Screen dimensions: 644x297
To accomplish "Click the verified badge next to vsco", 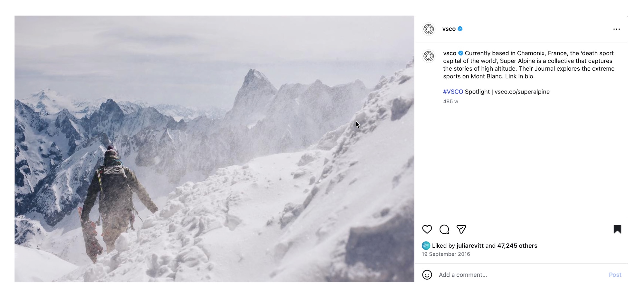I will (460, 29).
